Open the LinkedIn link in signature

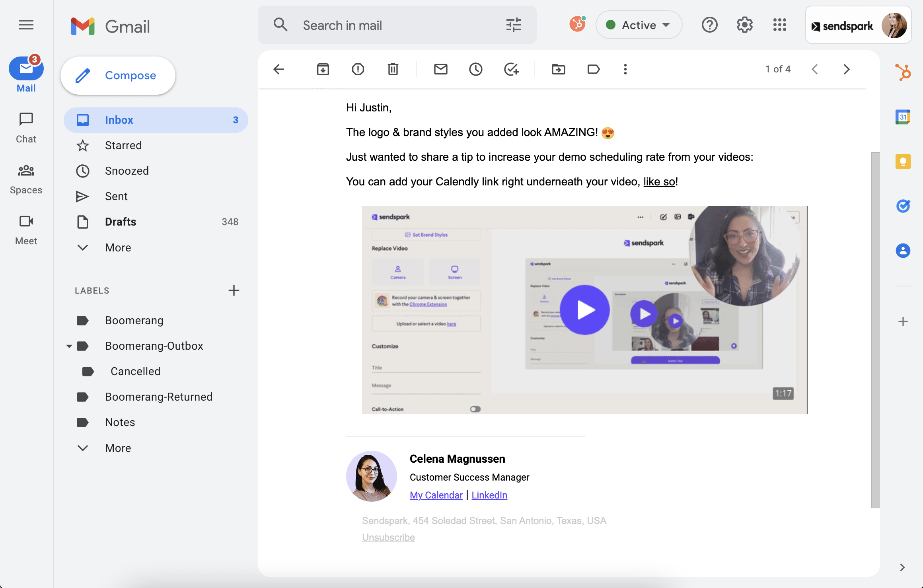(489, 495)
